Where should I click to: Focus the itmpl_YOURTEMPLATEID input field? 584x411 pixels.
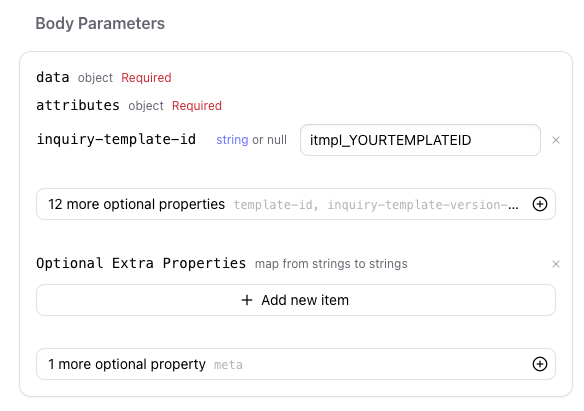[x=420, y=140]
